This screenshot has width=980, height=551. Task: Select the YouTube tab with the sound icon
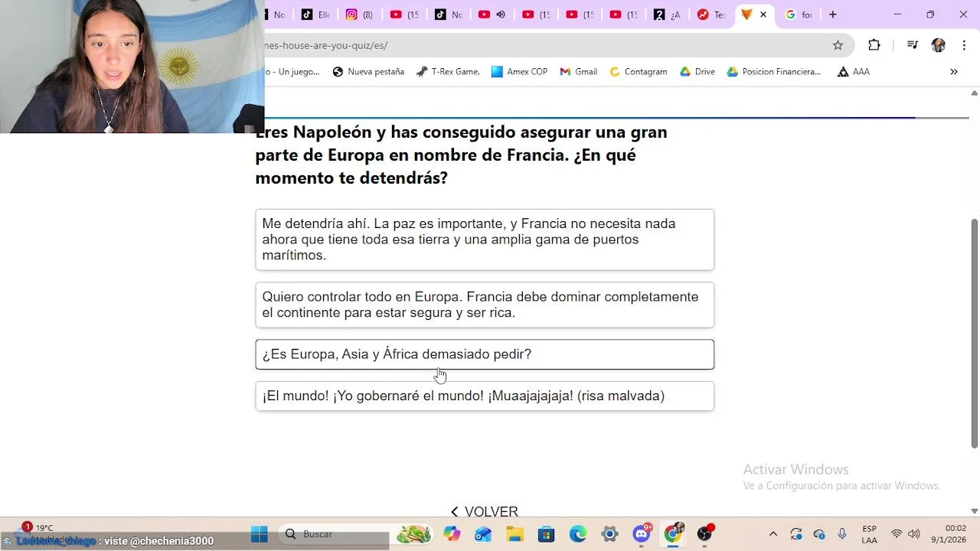(492, 15)
